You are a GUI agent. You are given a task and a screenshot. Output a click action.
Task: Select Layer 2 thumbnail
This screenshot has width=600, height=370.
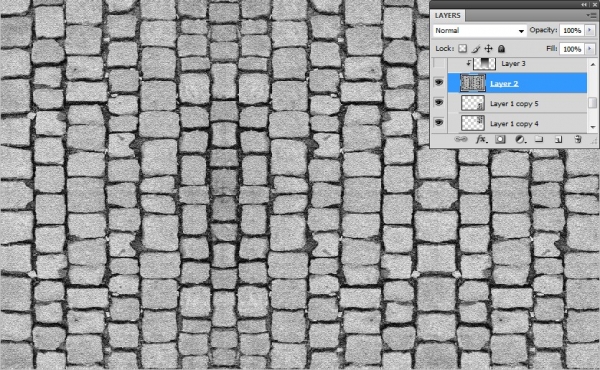pyautogui.click(x=473, y=83)
